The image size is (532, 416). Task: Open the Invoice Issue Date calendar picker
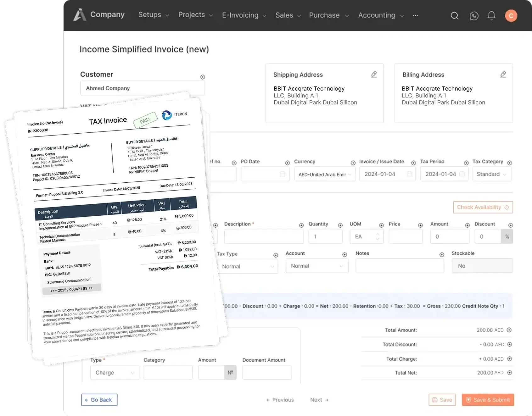click(x=409, y=174)
